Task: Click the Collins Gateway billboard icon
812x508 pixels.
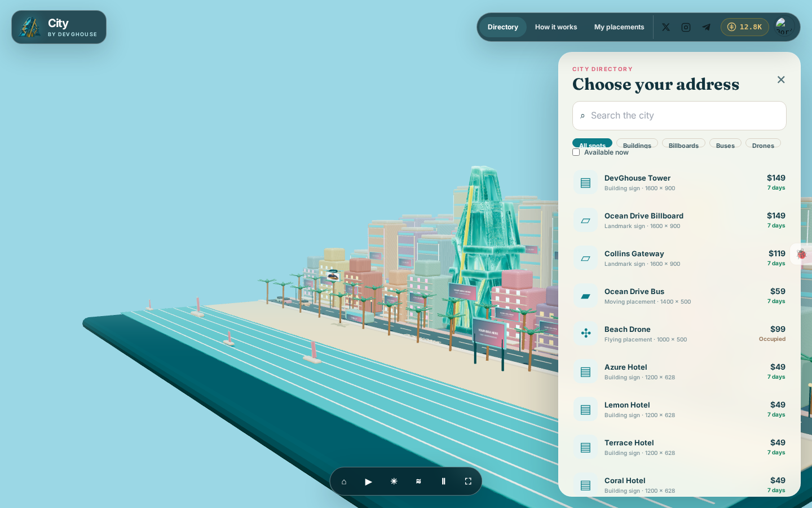Action: (586, 259)
